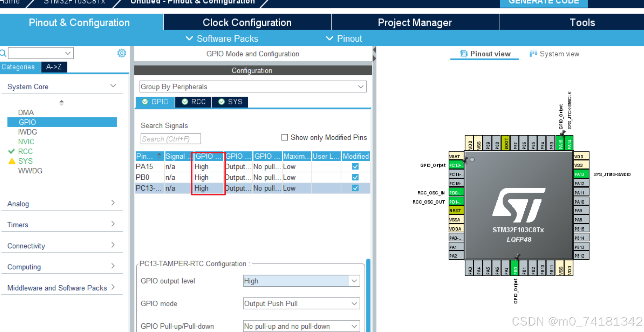Image resolution: width=644 pixels, height=332 pixels.
Task: Click the configuration panel vertical scrollbar
Action: click(368, 295)
